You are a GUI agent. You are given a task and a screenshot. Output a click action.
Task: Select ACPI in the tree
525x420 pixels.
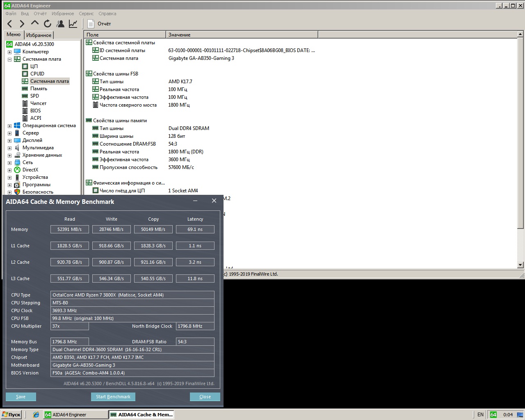(36, 118)
